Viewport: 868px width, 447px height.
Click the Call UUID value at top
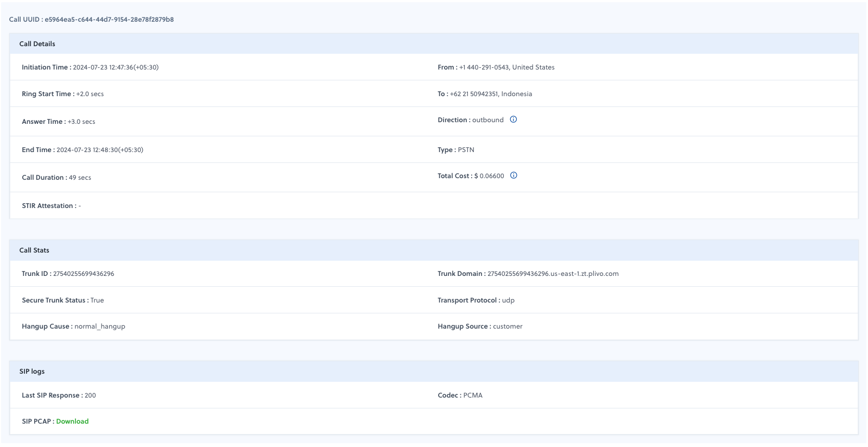tap(109, 20)
